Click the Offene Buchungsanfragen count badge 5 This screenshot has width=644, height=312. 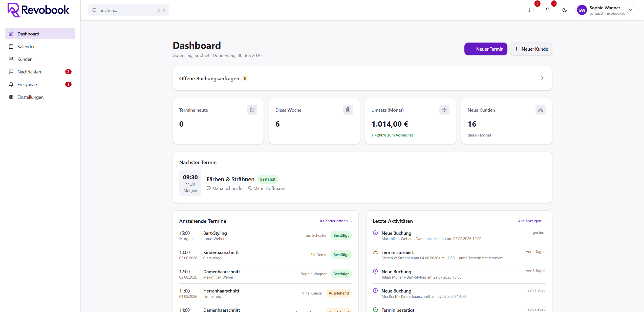[245, 79]
